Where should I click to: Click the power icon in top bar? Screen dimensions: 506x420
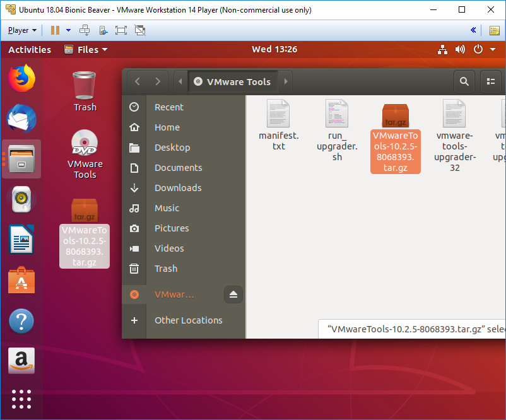[478, 50]
